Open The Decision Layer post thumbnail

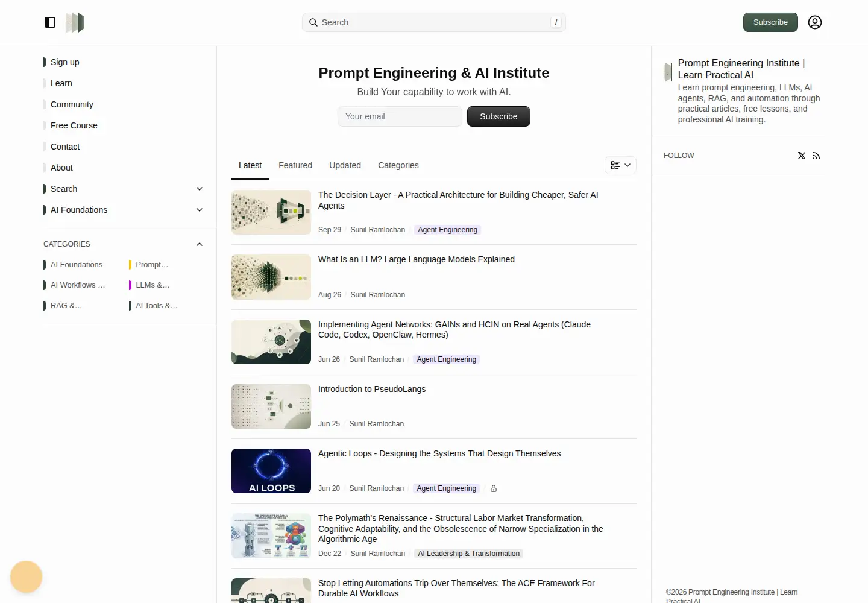click(271, 212)
